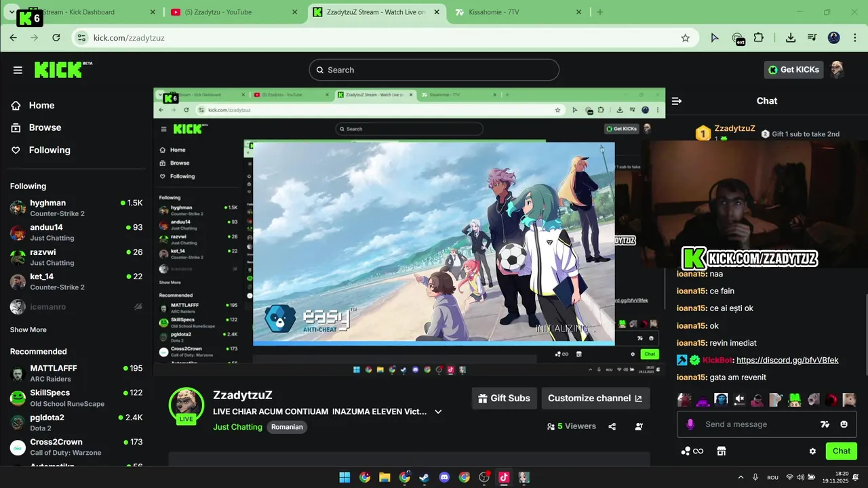Switch to Kissahomie 7TV tab

coord(517,12)
